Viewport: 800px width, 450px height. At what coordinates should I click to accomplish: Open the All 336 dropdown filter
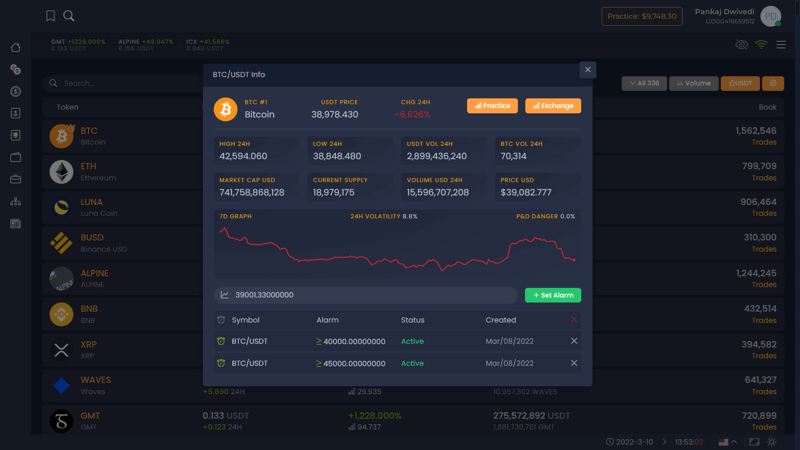[x=644, y=83]
